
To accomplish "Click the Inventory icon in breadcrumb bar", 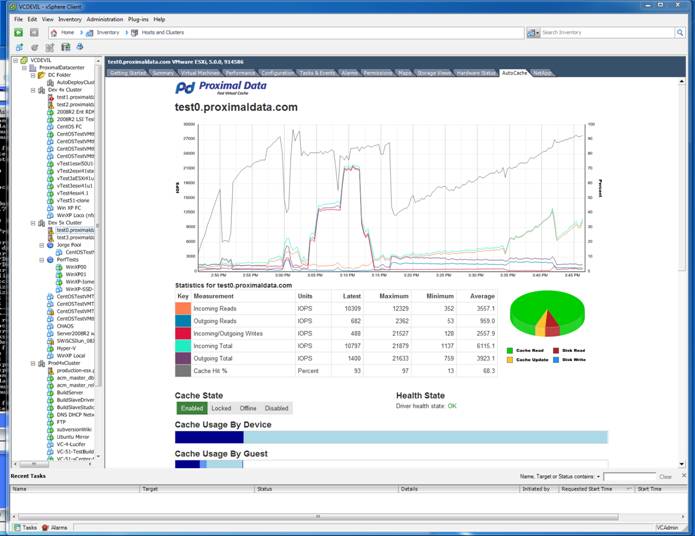I will pyautogui.click(x=90, y=33).
